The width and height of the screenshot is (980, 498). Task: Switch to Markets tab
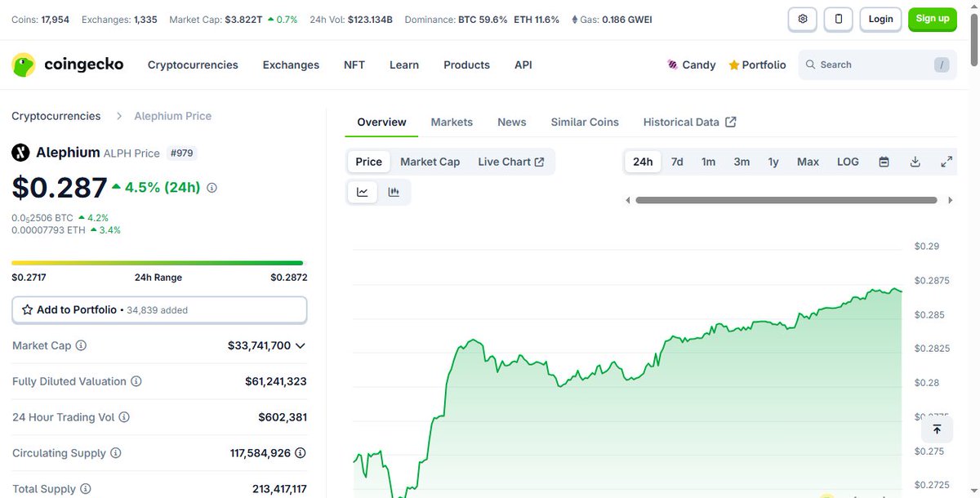coord(452,122)
